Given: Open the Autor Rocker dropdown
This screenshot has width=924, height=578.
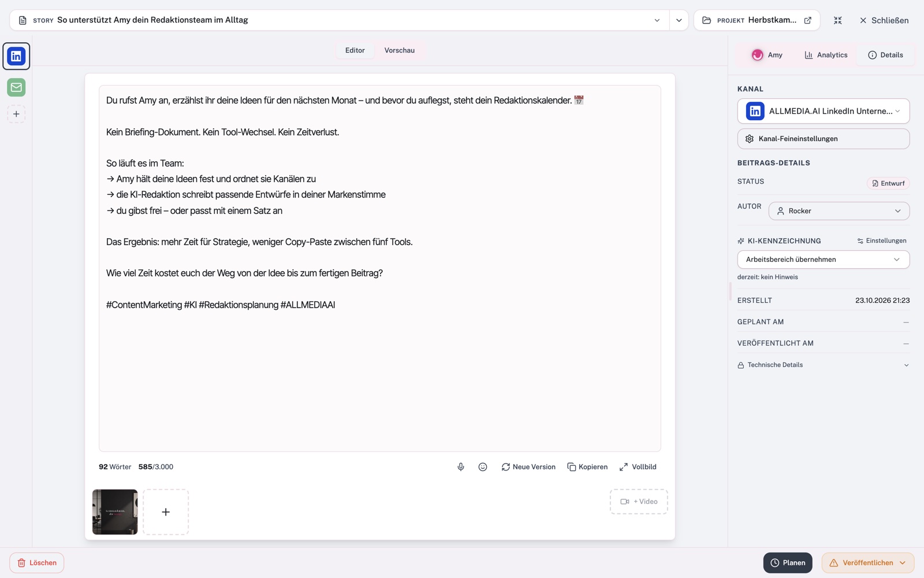Looking at the screenshot, I should tap(839, 211).
